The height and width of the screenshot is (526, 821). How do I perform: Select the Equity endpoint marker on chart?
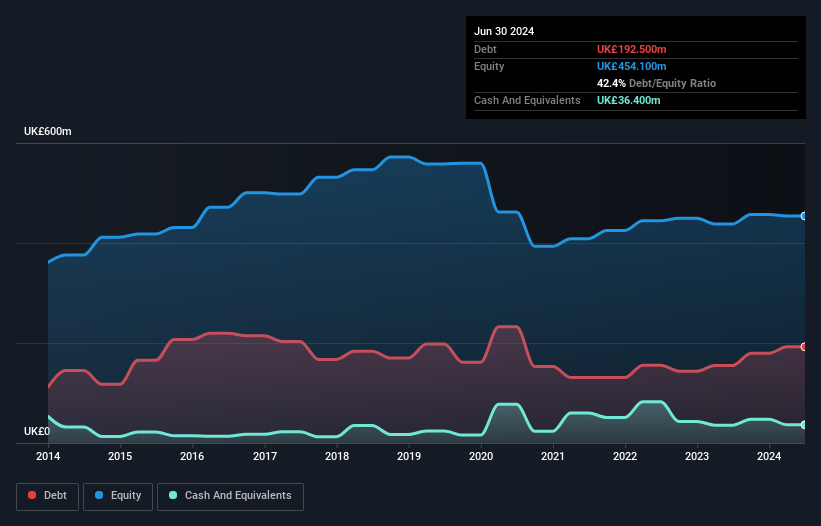804,216
